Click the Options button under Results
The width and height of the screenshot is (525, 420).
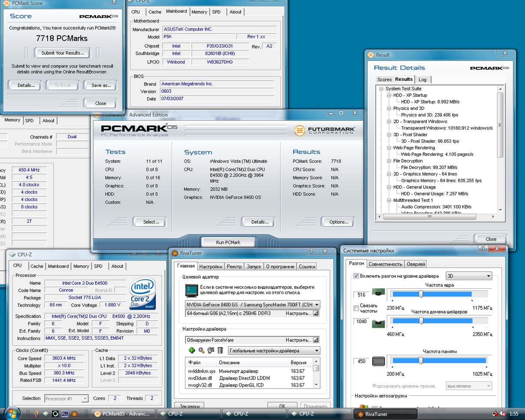(x=339, y=222)
